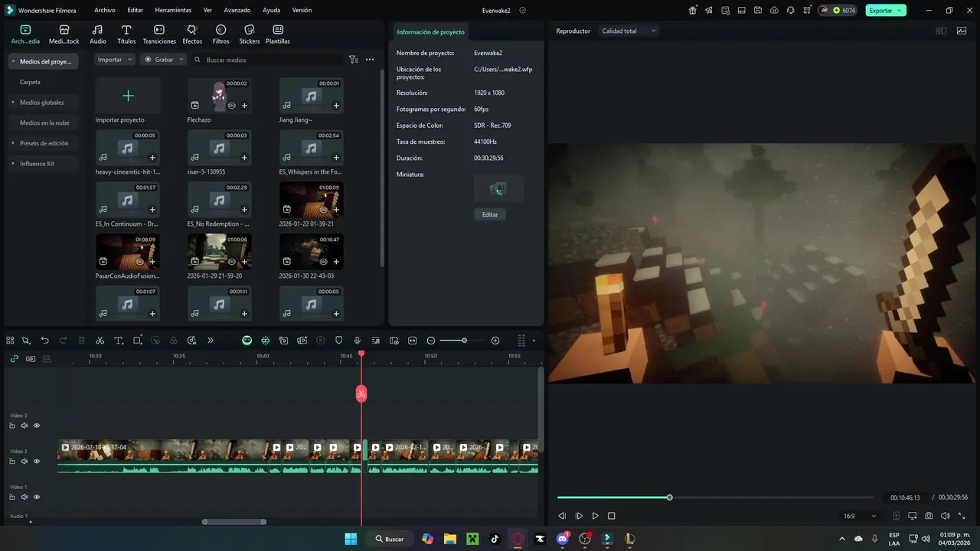
Task: Adjust the timeline zoom slider
Action: point(464,341)
